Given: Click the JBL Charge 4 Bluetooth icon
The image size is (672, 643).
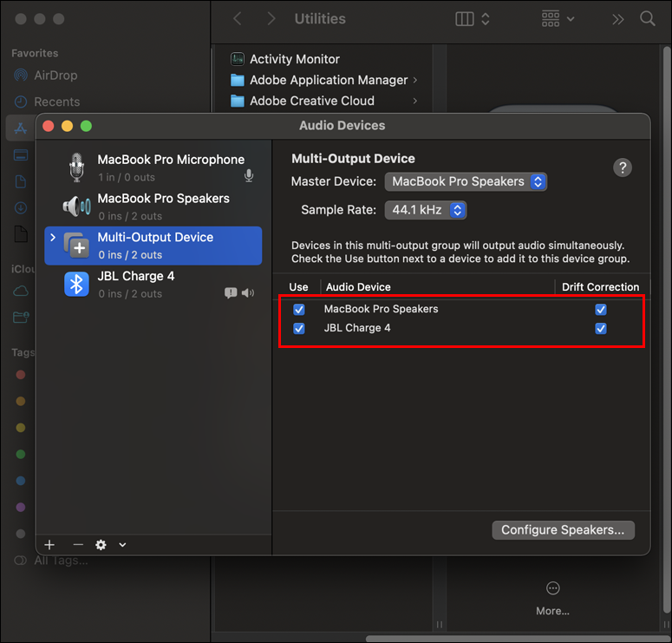Looking at the screenshot, I should click(x=76, y=284).
